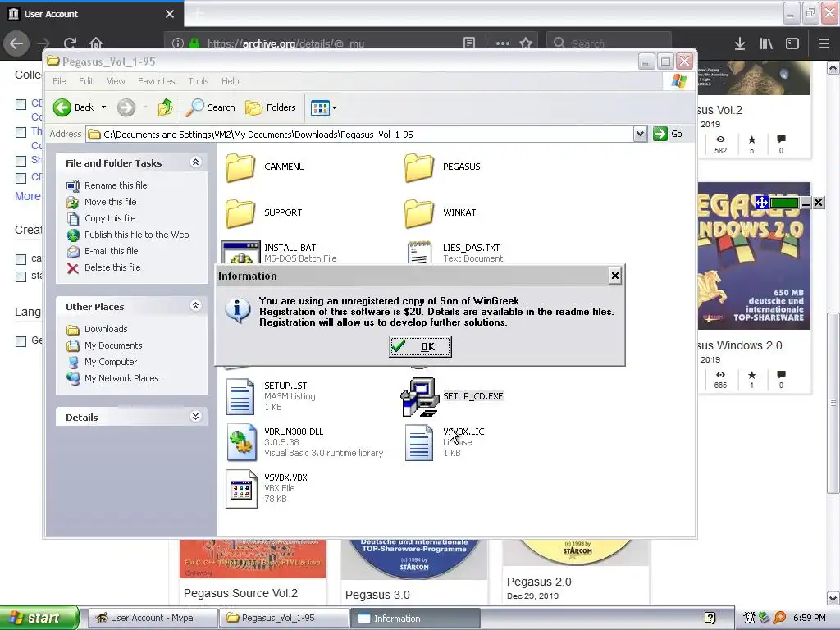Viewport: 840px width, 630px height.
Task: Select the VSVBX.LIC file icon
Action: [x=419, y=442]
